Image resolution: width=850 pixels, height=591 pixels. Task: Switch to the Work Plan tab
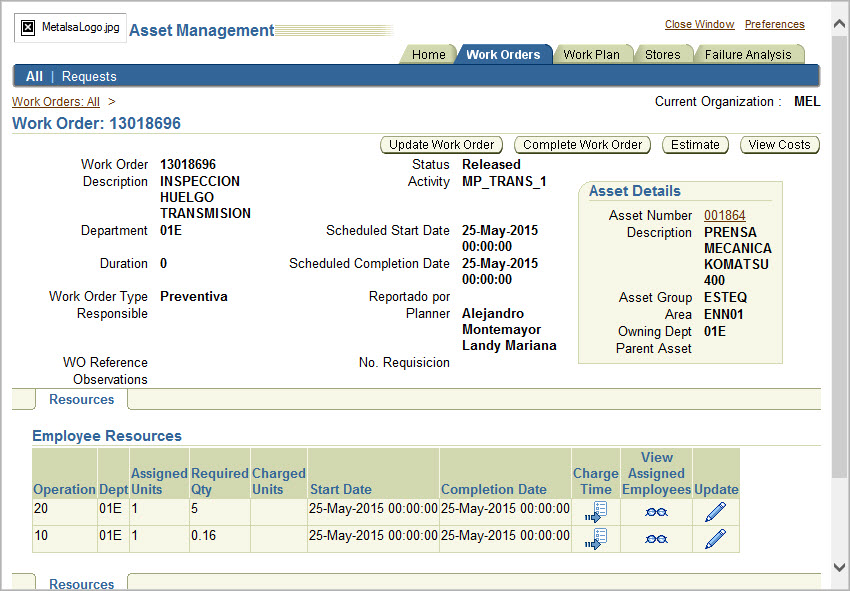point(591,55)
